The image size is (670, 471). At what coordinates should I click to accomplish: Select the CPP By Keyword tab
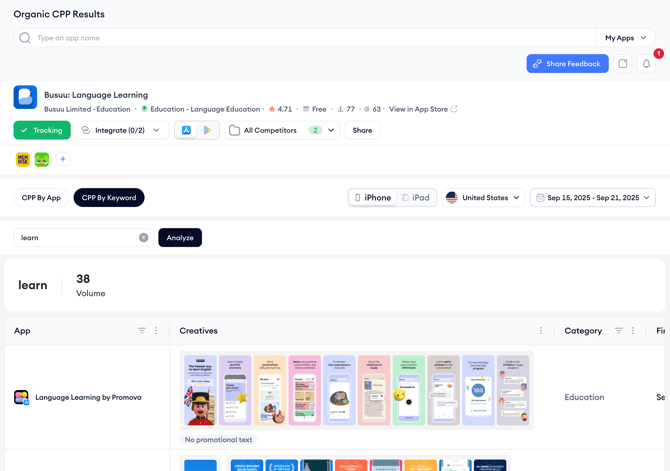tap(108, 198)
